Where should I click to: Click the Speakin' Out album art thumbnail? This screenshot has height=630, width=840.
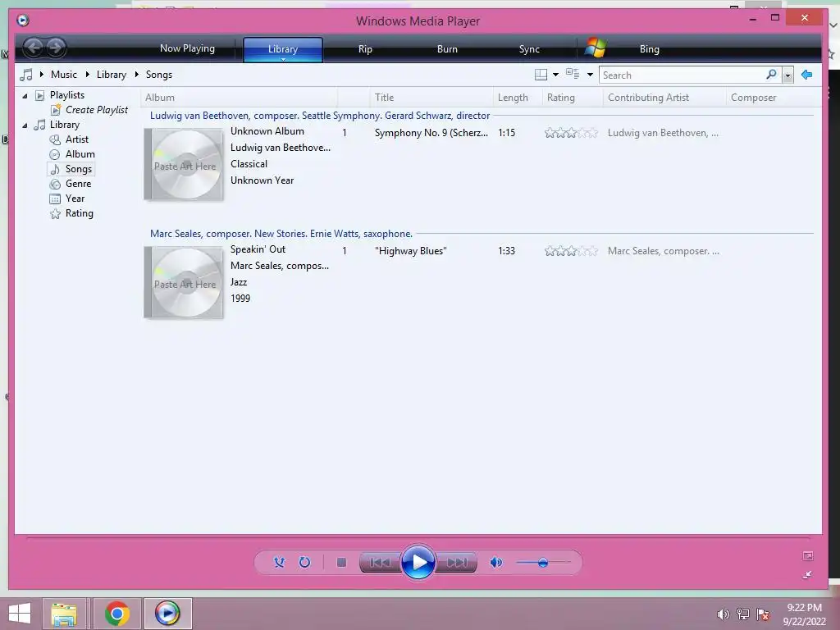184,282
